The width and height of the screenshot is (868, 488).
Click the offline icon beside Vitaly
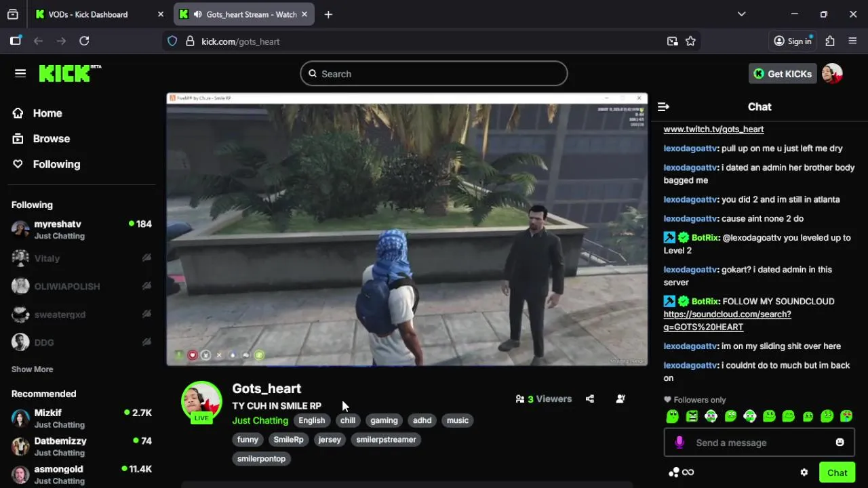[146, 258]
